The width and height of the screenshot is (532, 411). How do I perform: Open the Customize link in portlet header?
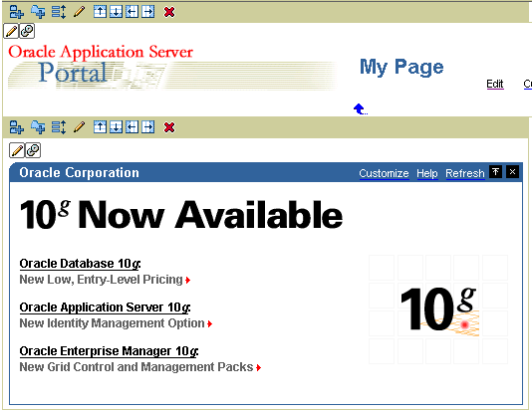[x=384, y=173]
